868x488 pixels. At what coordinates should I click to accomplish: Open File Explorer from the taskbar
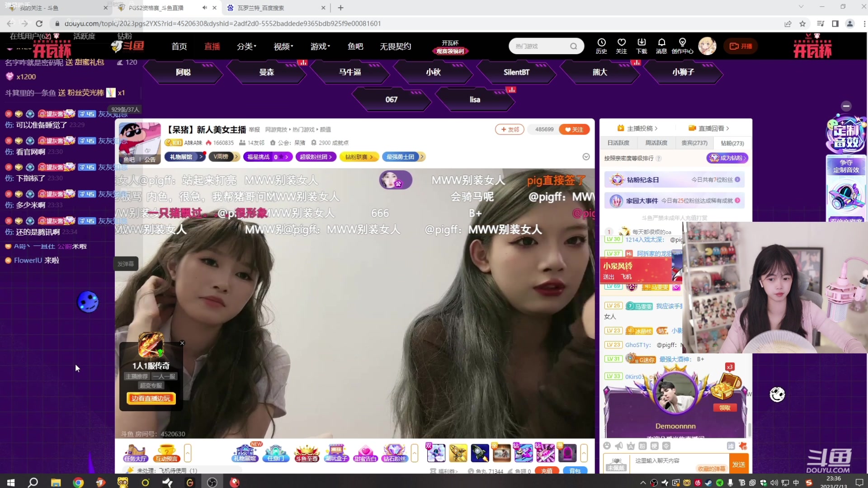[x=56, y=482]
